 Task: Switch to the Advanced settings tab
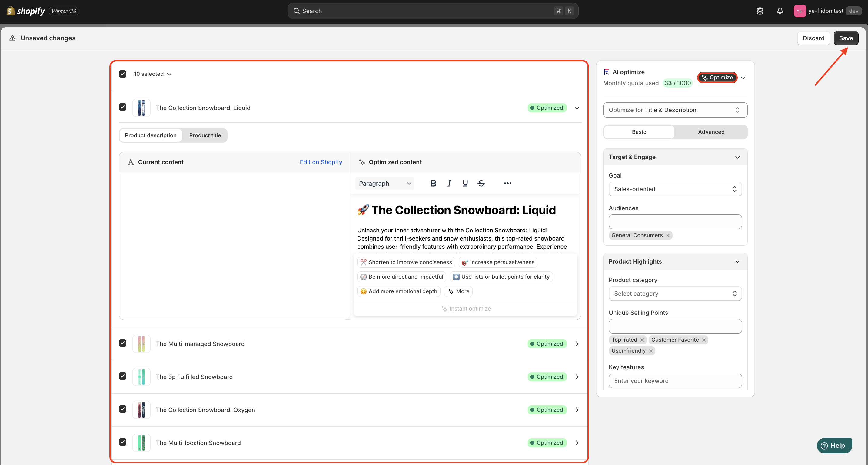(x=711, y=132)
